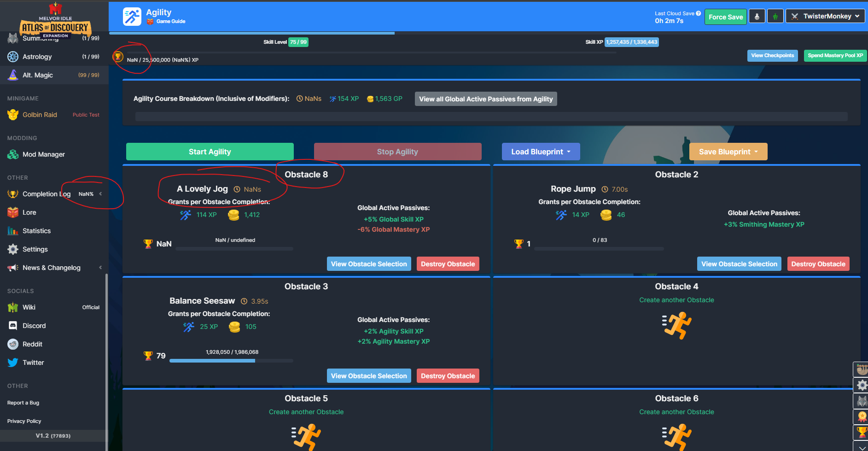The height and width of the screenshot is (451, 868).
Task: Open the Load Blueprint dropdown
Action: [540, 151]
